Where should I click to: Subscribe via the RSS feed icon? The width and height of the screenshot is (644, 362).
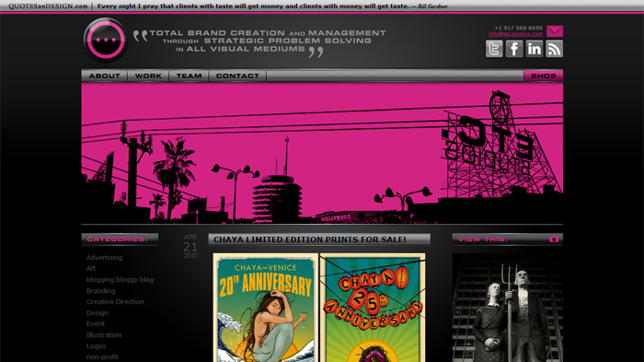point(554,49)
